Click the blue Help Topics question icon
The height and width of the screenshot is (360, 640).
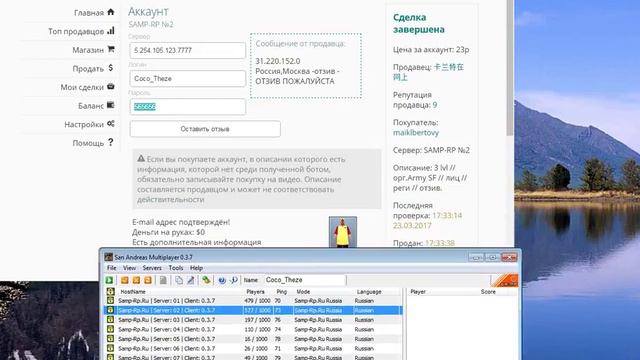pyautogui.click(x=222, y=280)
